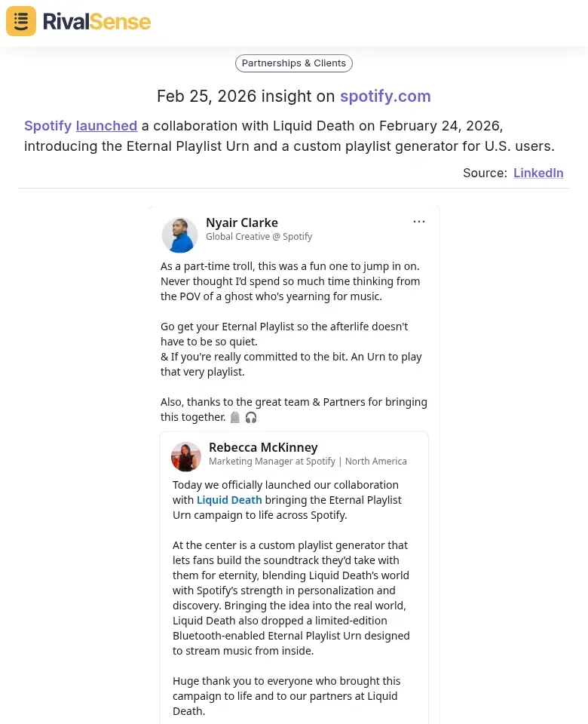Viewport: 588px width, 724px height.
Task: Click the RivalSense wordmark text
Action: pyautogui.click(x=96, y=21)
